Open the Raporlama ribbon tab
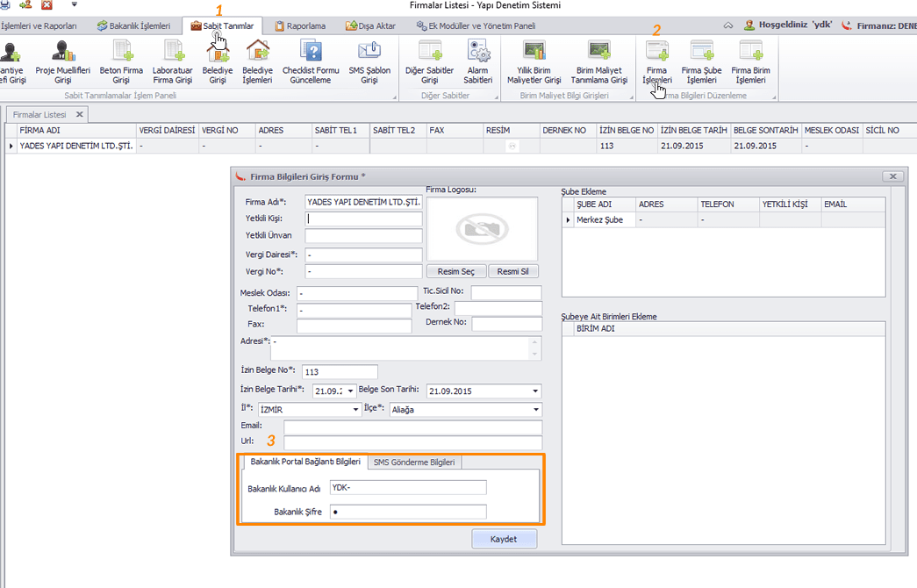The height and width of the screenshot is (588, 917). [300, 26]
